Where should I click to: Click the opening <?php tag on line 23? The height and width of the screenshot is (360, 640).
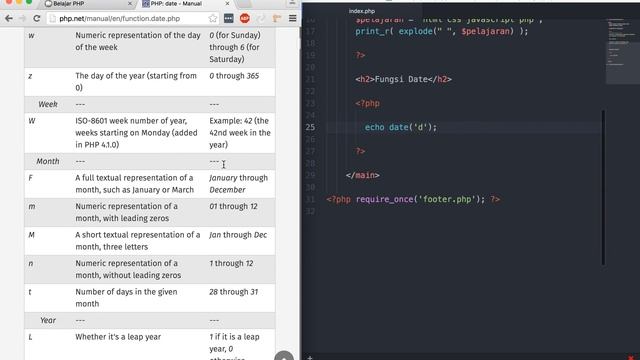[367, 103]
